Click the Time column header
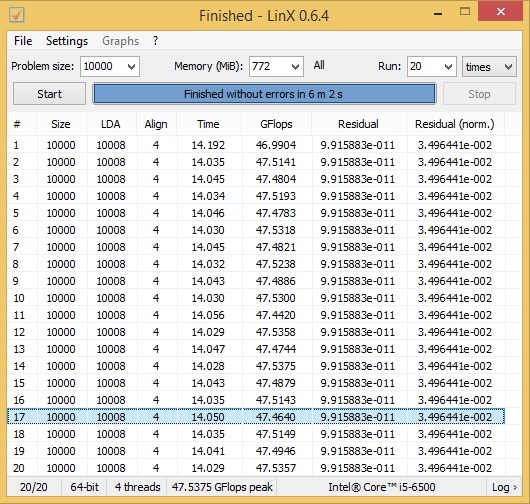This screenshot has height=504, width=530. [209, 124]
